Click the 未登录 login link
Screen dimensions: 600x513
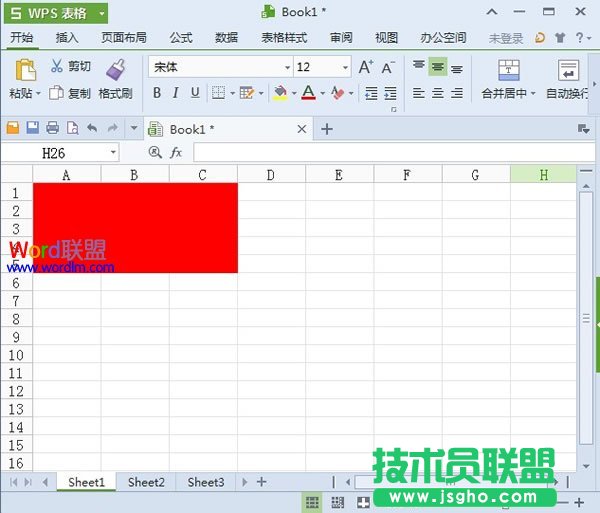506,38
